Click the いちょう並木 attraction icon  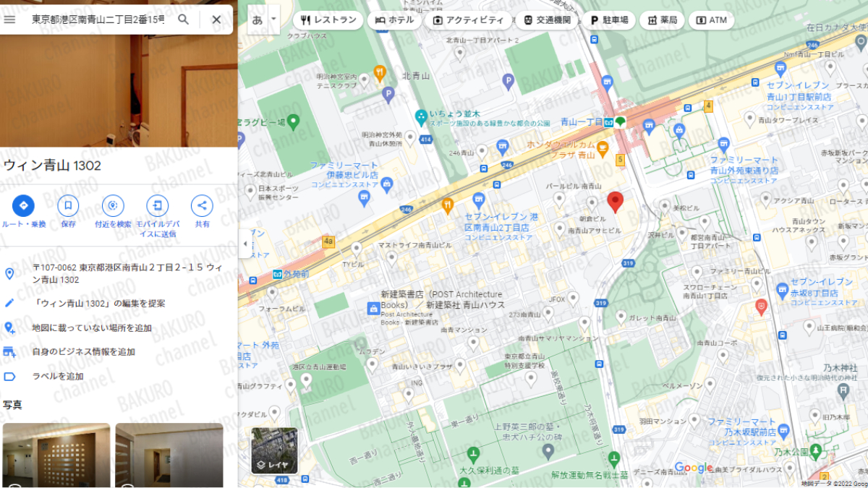(421, 115)
